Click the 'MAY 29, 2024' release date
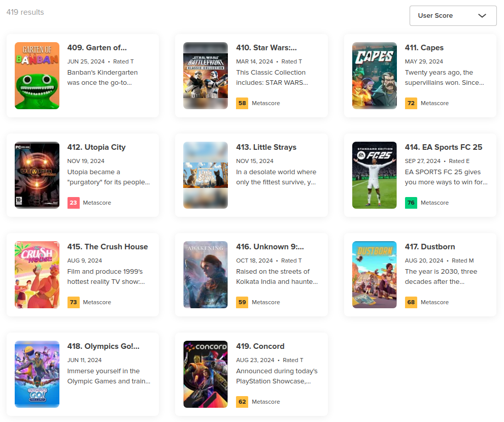Image resolution: width=504 pixels, height=422 pixels. coord(424,61)
